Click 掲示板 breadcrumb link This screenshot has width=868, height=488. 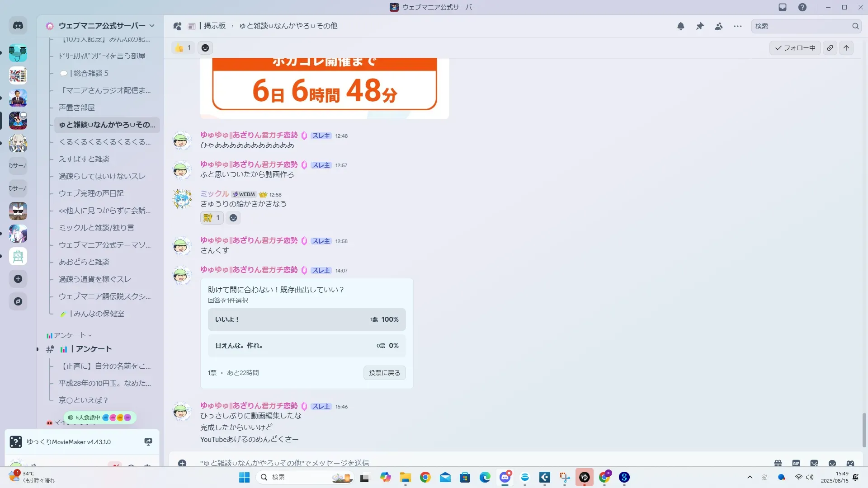point(214,26)
